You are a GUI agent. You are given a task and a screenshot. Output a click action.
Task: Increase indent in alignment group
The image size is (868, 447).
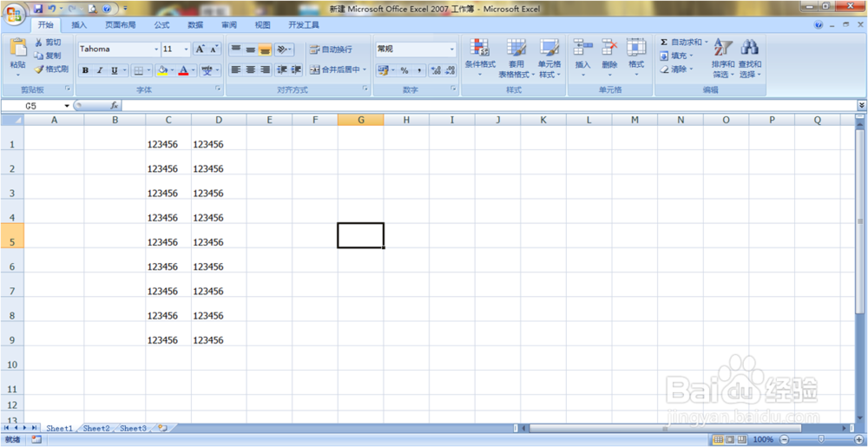point(296,69)
